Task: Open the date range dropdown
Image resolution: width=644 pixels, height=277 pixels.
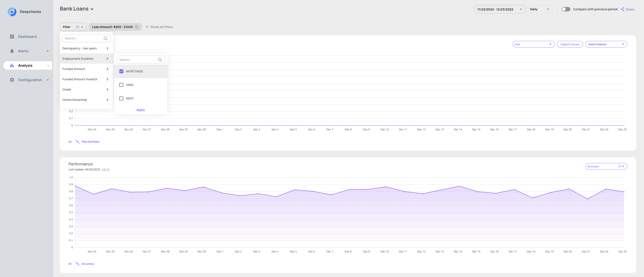Action: [x=499, y=9]
